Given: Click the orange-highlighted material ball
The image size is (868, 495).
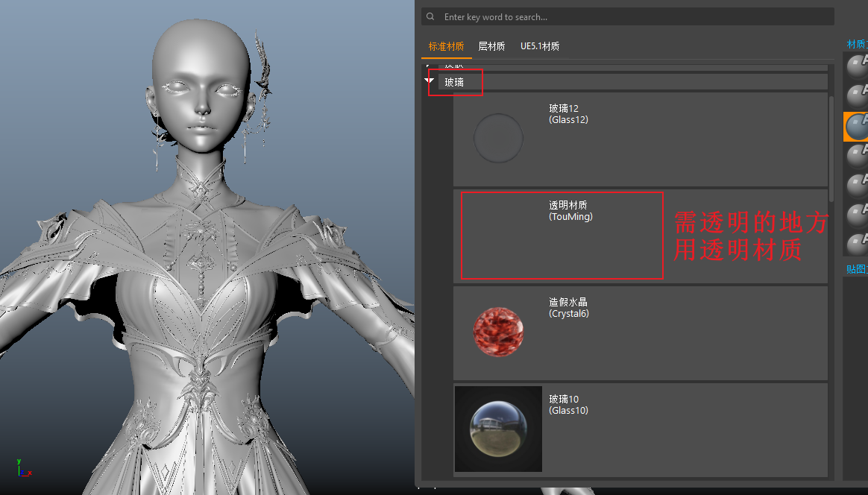Looking at the screenshot, I should tap(857, 127).
